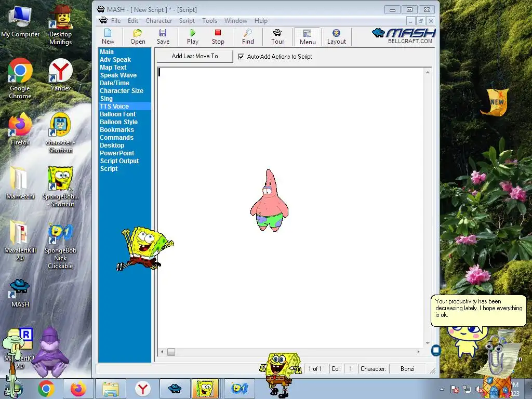532x399 pixels.
Task: Open the Help menu
Action: pyautogui.click(x=261, y=21)
